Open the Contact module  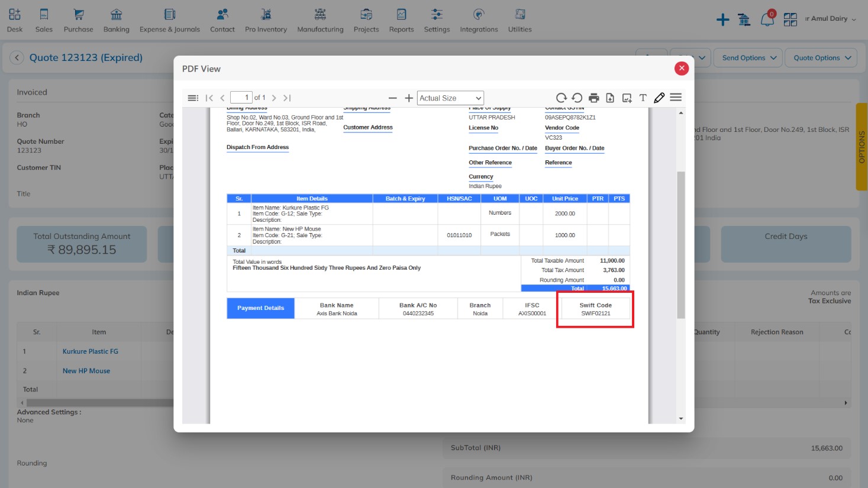[x=222, y=20]
